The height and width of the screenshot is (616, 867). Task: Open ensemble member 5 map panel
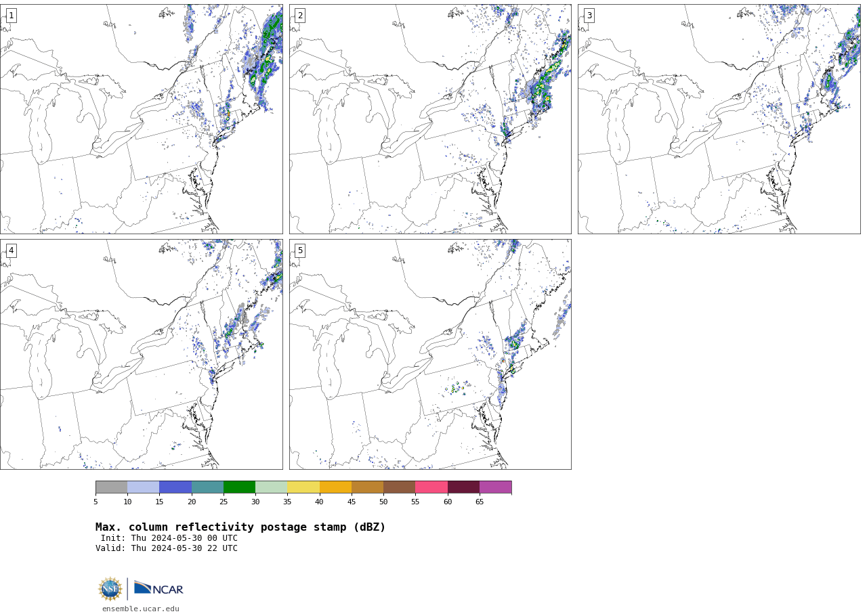(430, 354)
